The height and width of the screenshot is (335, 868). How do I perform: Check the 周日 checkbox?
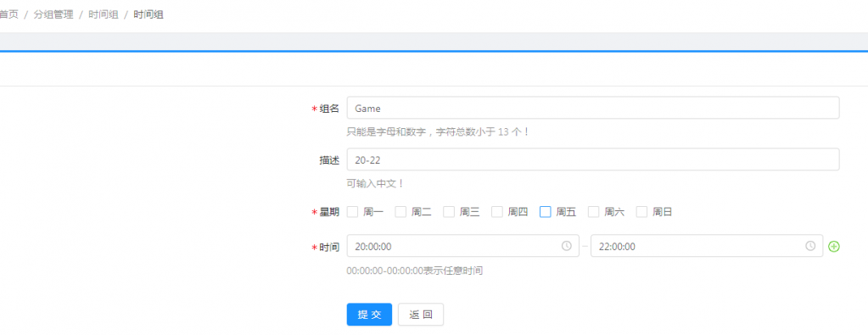[641, 211]
